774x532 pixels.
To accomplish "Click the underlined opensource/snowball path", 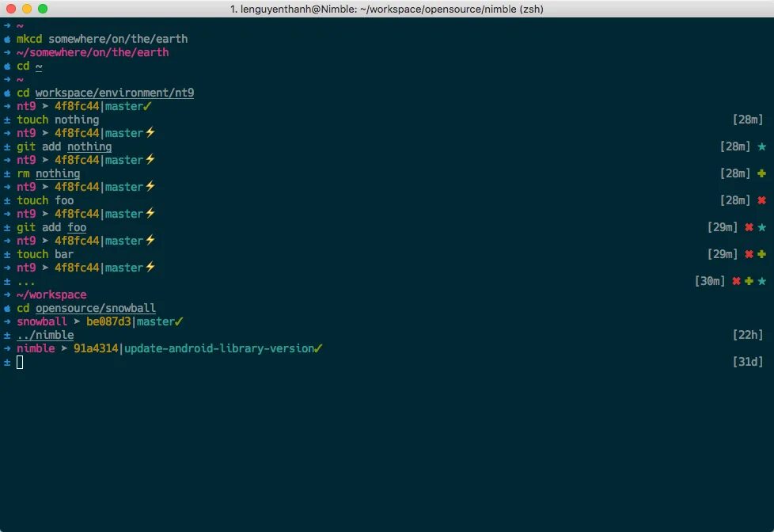I will tap(96, 308).
